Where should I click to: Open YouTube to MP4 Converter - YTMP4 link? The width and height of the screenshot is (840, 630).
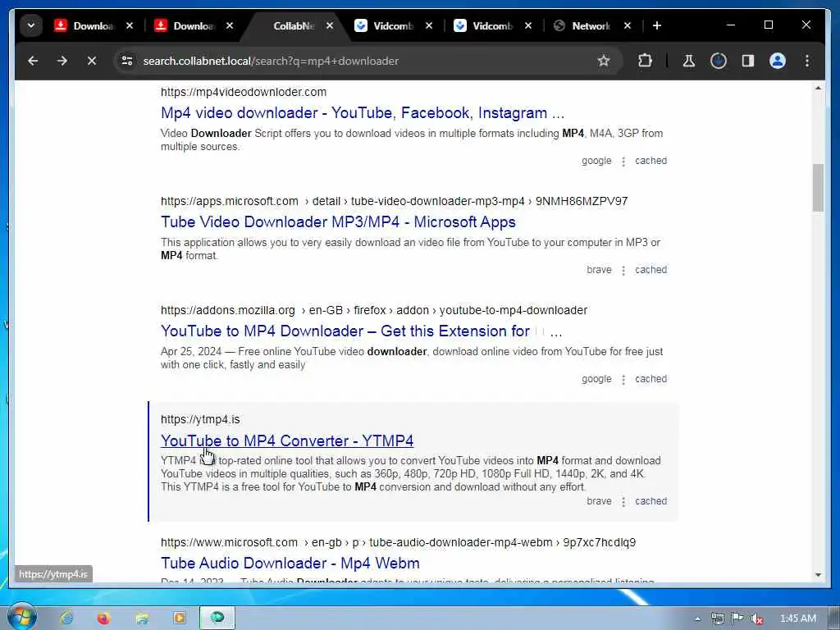point(287,441)
